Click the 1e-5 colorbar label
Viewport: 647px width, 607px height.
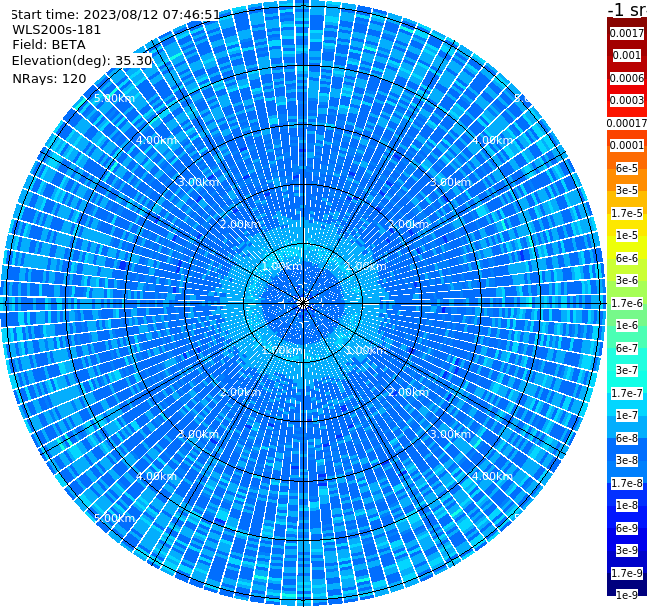627,235
